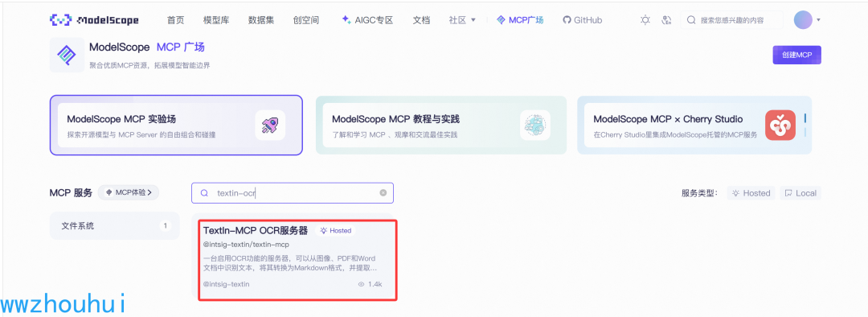Click the Hosted badge on TextIn card
This screenshot has width=868, height=317.
tap(336, 231)
